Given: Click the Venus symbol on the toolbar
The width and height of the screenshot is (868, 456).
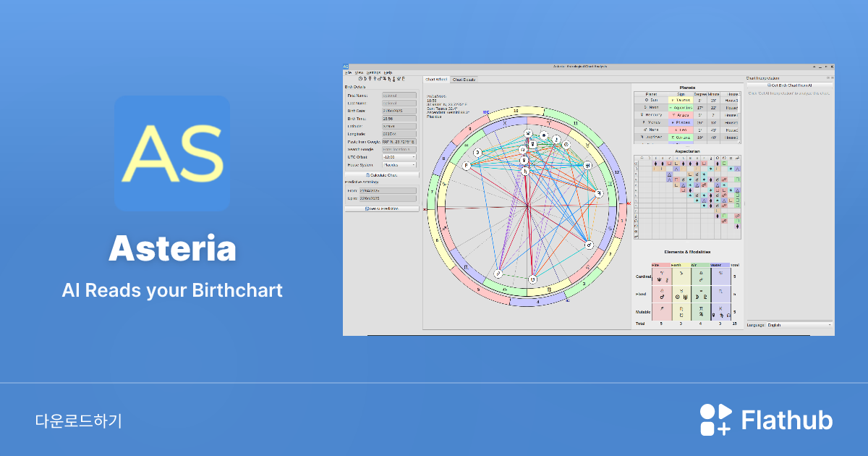Looking at the screenshot, I should coord(374,77).
